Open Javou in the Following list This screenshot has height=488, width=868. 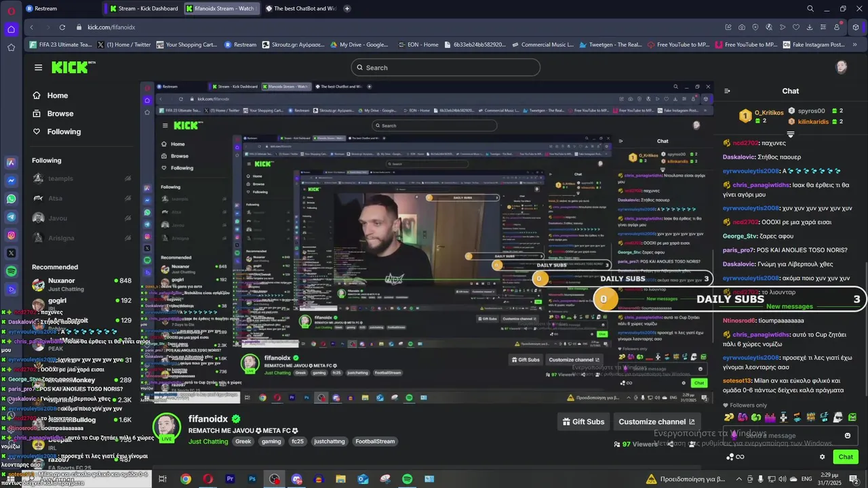click(81, 218)
